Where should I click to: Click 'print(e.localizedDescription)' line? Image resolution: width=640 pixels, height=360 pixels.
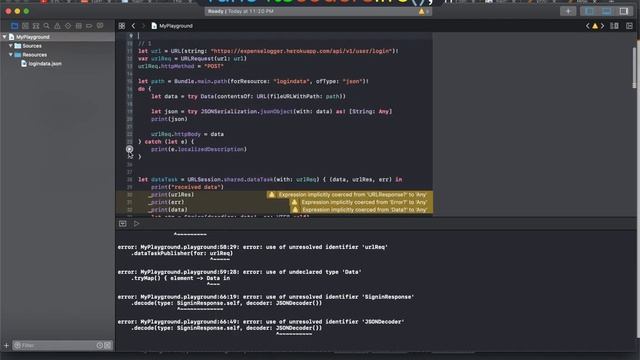[199, 149]
